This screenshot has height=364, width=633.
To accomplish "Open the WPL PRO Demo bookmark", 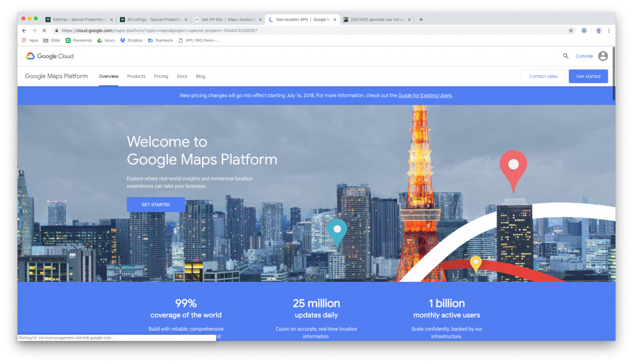I will (x=200, y=40).
